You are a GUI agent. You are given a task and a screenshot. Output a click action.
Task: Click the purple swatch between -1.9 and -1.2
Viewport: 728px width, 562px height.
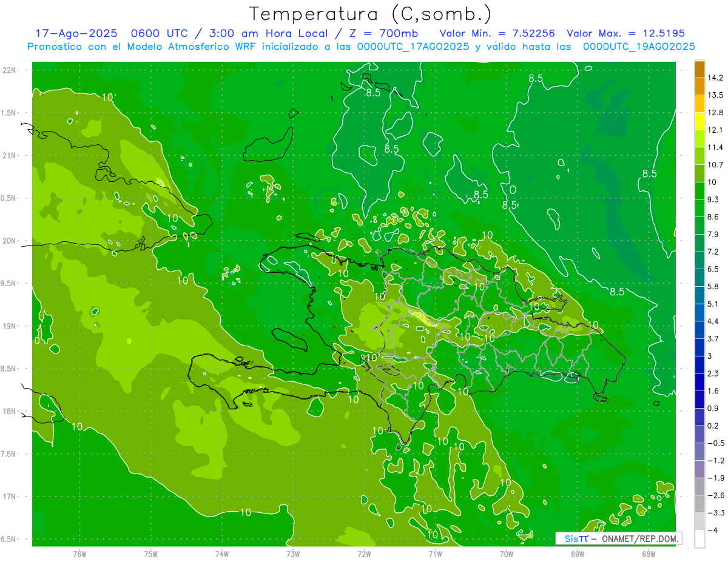[x=699, y=469]
